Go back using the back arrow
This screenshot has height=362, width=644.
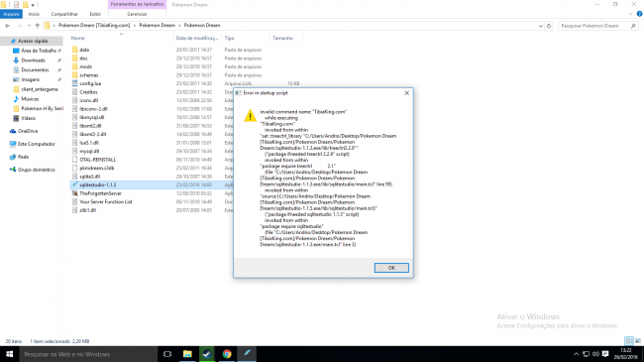(8, 26)
